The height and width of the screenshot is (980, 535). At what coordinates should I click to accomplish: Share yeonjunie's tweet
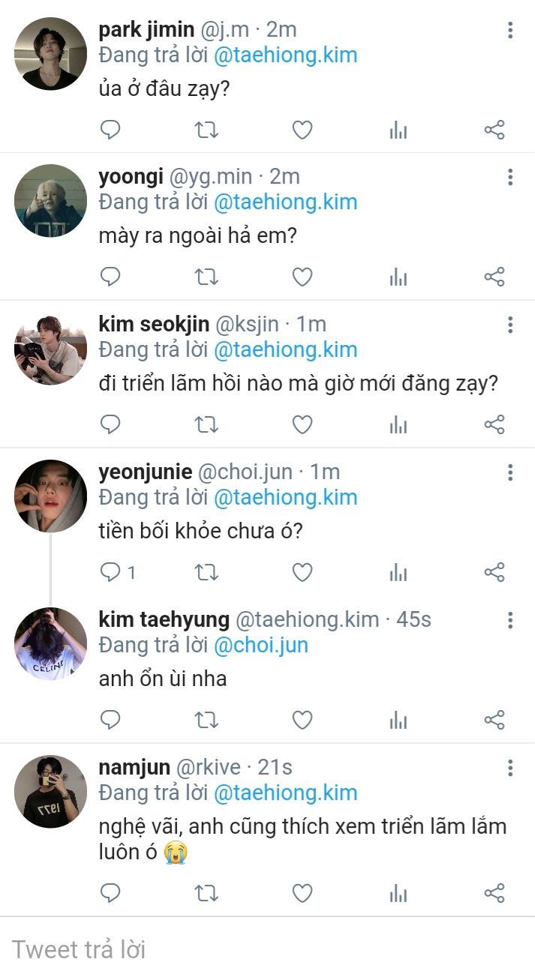click(494, 573)
